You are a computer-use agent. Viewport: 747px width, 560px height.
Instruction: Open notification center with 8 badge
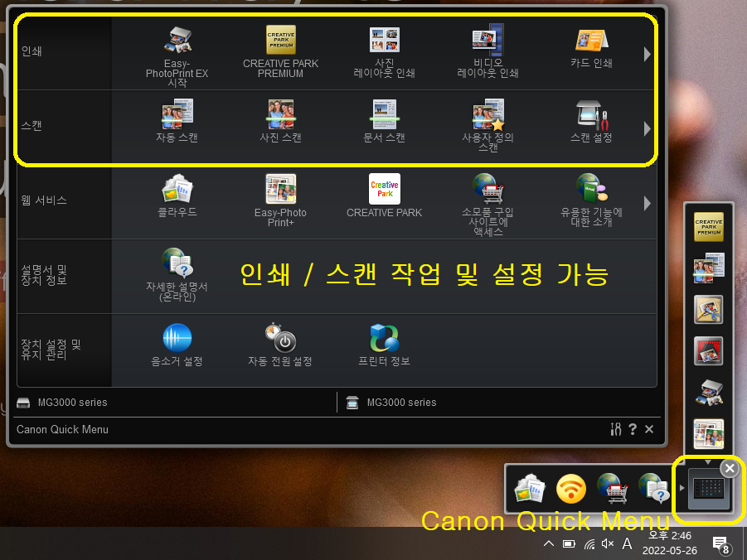[720, 545]
